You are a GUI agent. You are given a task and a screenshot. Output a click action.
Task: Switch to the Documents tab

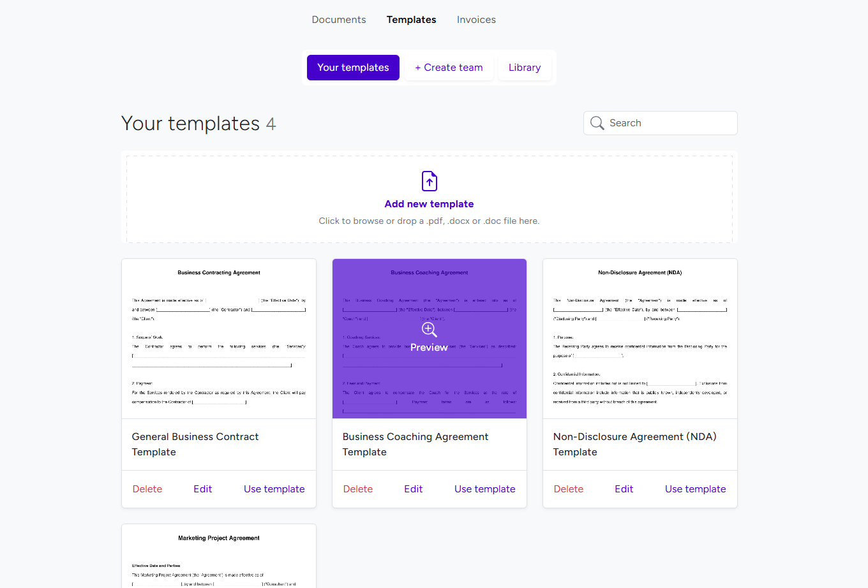339,20
